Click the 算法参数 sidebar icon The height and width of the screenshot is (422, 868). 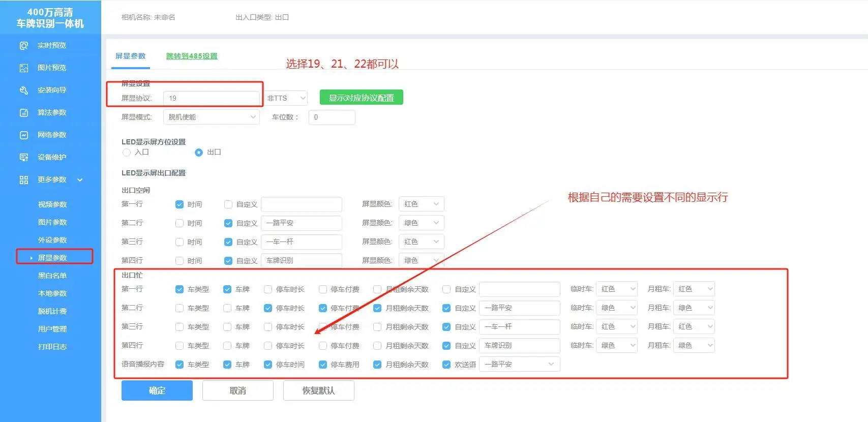click(x=24, y=113)
